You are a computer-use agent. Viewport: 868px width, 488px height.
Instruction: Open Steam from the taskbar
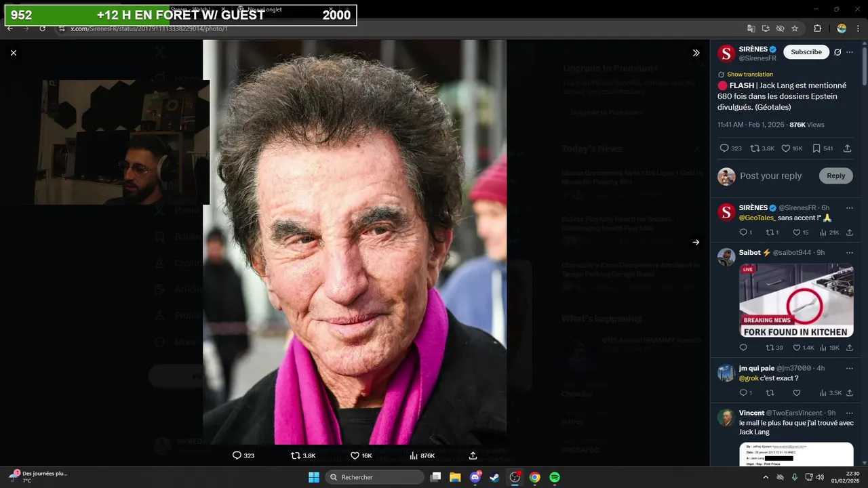coord(495,477)
